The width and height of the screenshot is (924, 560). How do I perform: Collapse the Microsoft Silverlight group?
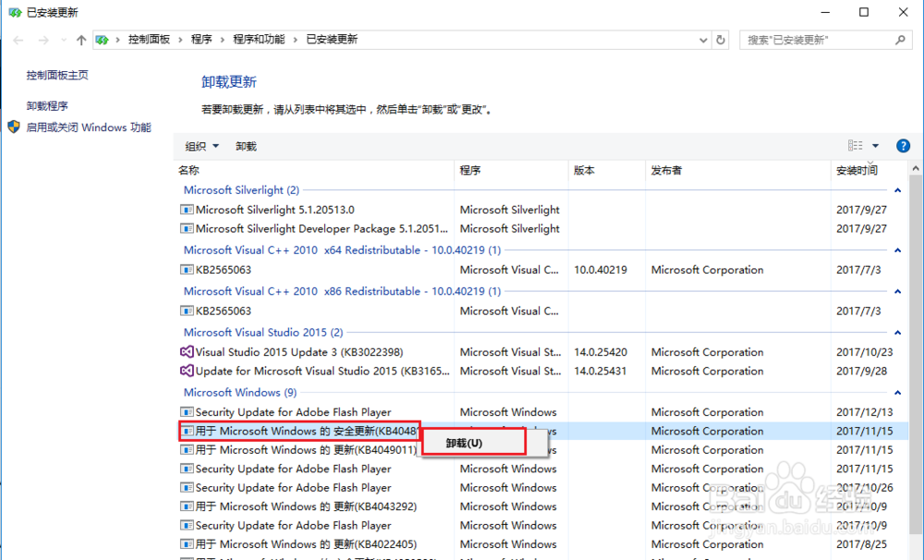coord(897,190)
